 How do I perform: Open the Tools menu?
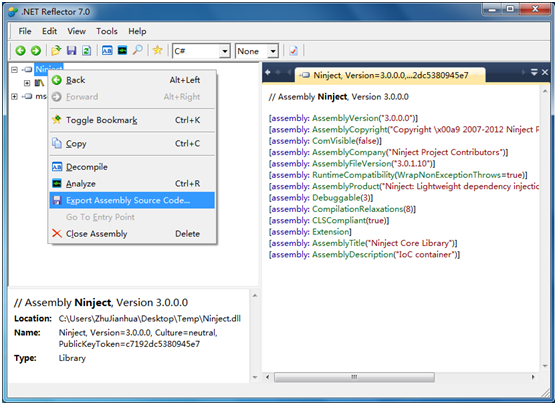pos(107,31)
